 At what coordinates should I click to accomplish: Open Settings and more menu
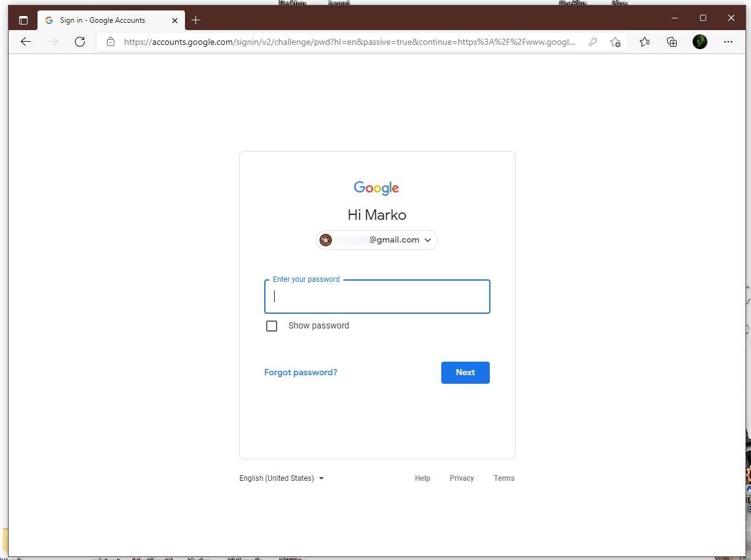pos(728,42)
